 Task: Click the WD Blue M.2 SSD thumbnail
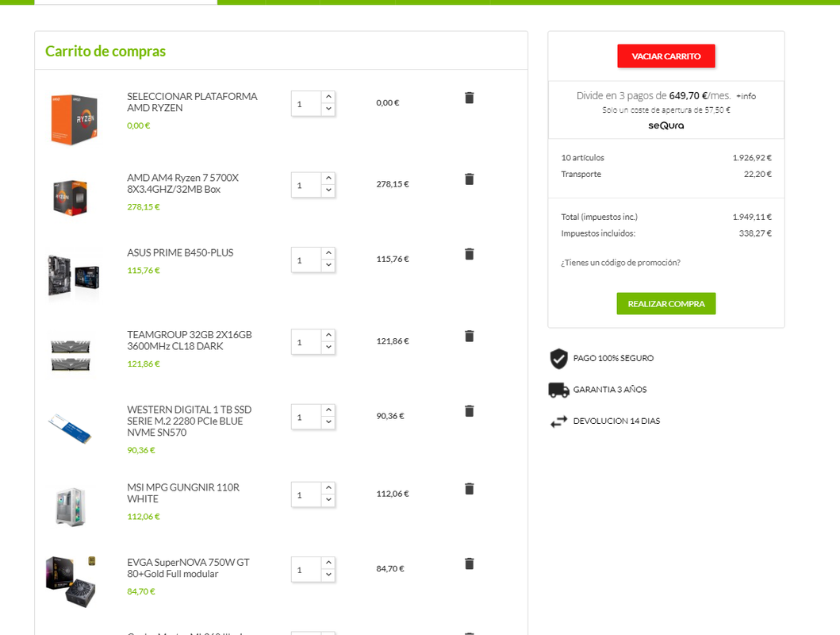(x=70, y=429)
